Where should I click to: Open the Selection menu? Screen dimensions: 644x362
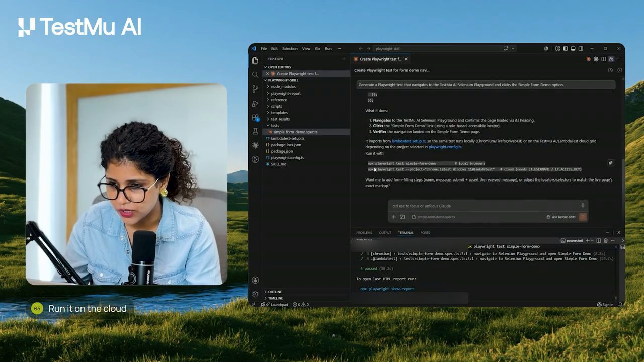pyautogui.click(x=290, y=49)
